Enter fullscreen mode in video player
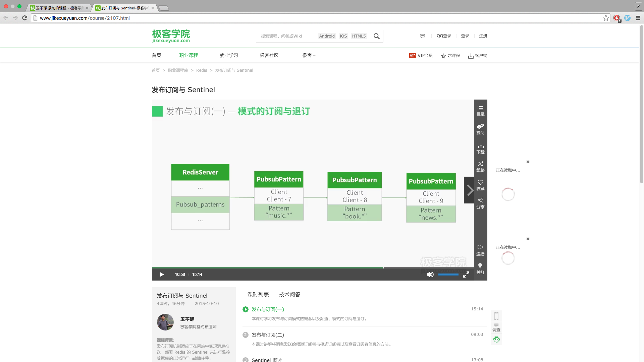Screen dimensions: 644x362 (x=466, y=275)
